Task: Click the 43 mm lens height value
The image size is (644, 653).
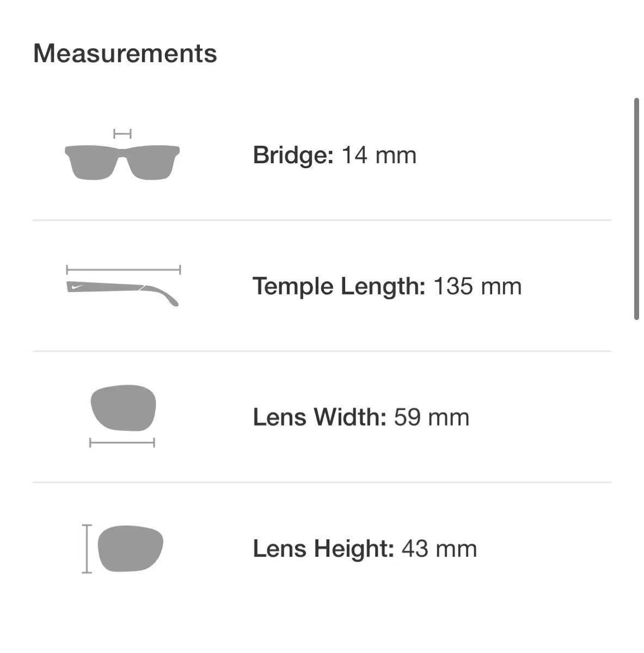Action: click(439, 549)
